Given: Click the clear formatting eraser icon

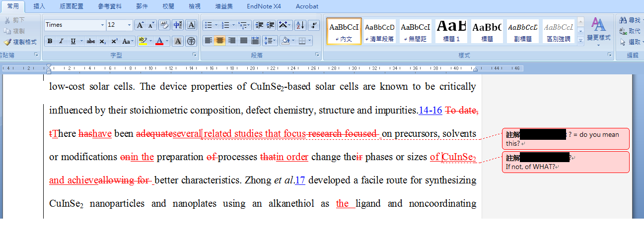Looking at the screenshot, I should (x=164, y=25).
